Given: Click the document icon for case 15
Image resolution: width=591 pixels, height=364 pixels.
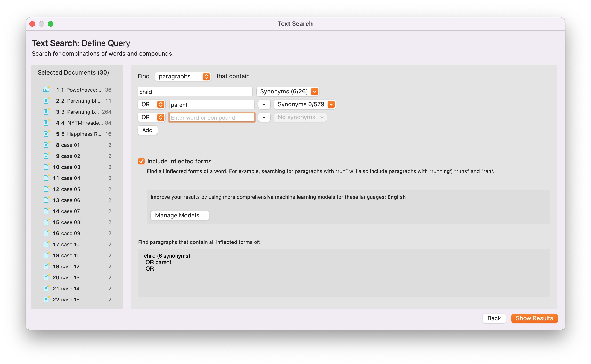Looking at the screenshot, I should [x=46, y=300].
